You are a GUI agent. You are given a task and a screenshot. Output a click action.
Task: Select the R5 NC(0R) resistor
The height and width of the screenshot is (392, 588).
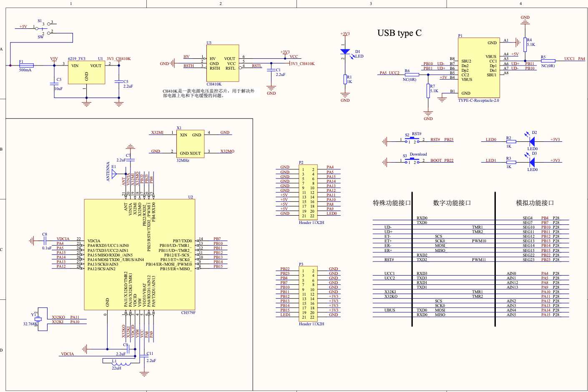548,61
